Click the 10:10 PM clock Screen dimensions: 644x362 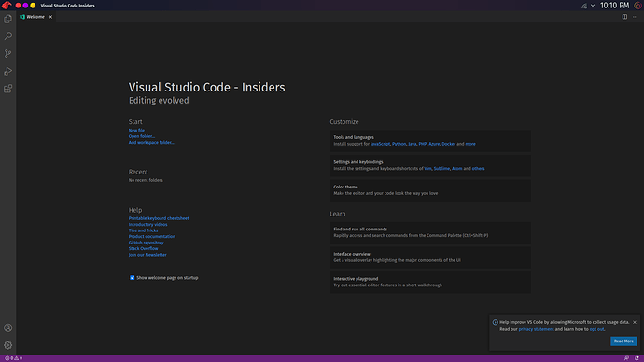pyautogui.click(x=614, y=6)
